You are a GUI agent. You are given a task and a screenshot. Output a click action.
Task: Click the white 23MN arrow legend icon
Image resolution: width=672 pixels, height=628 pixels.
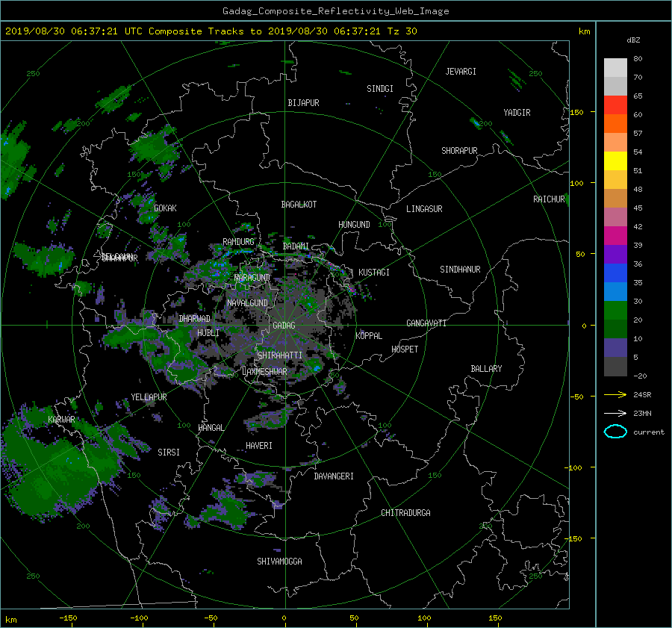coord(615,413)
